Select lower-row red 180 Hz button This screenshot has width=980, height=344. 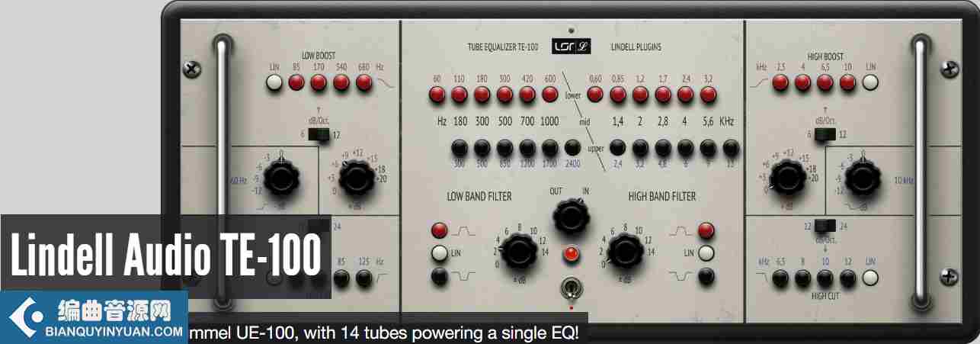482,95
